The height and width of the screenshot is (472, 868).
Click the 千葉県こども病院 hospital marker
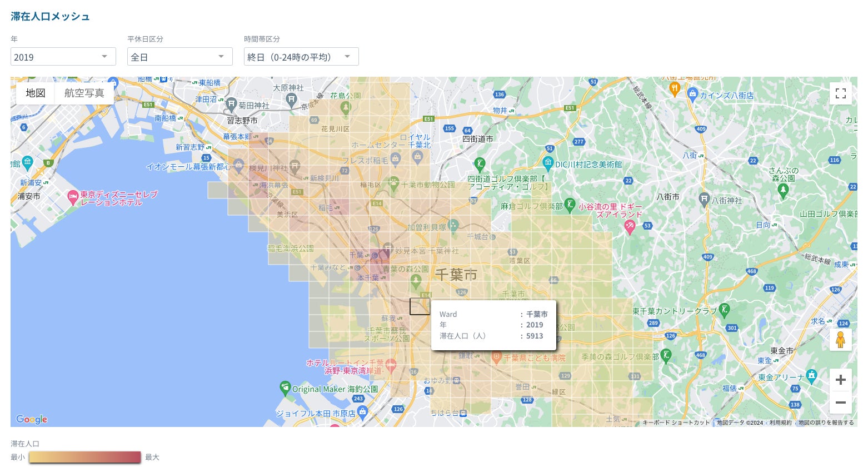click(x=496, y=357)
